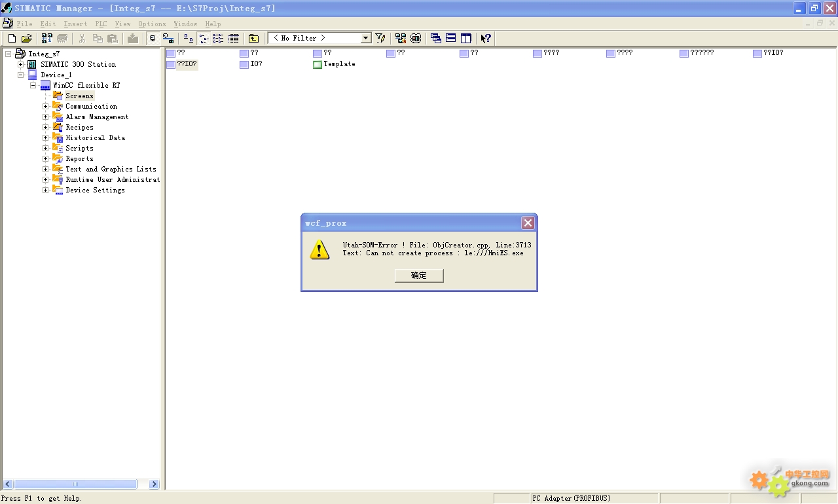Open the Options menu
Image resolution: width=838 pixels, height=504 pixels.
click(x=152, y=24)
